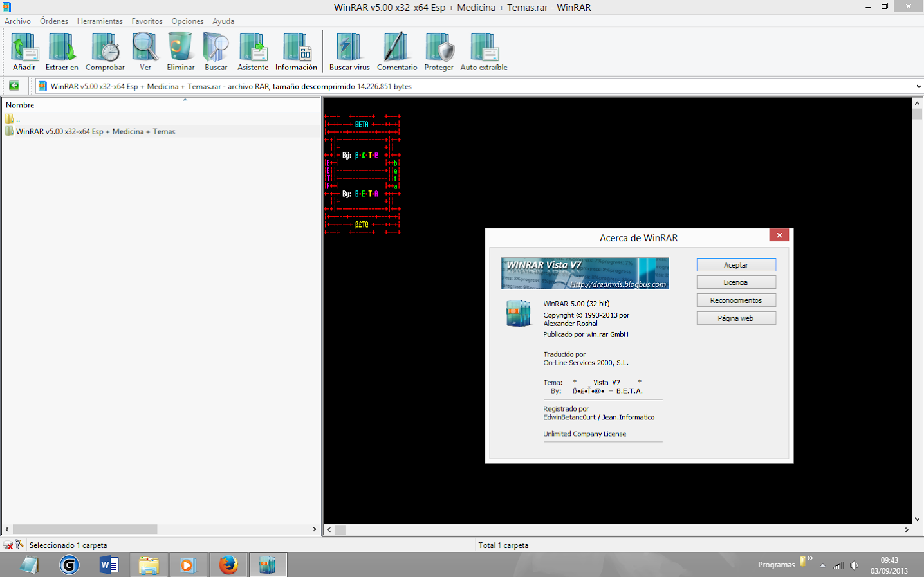Click down arrow of comment vertical scrollbar
This screenshot has width=924, height=577.
point(918,519)
